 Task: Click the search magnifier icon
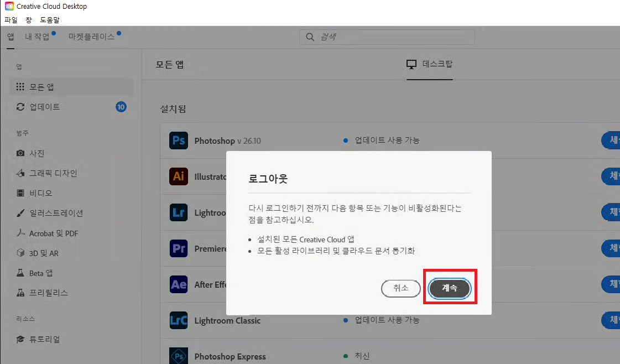[x=310, y=37]
